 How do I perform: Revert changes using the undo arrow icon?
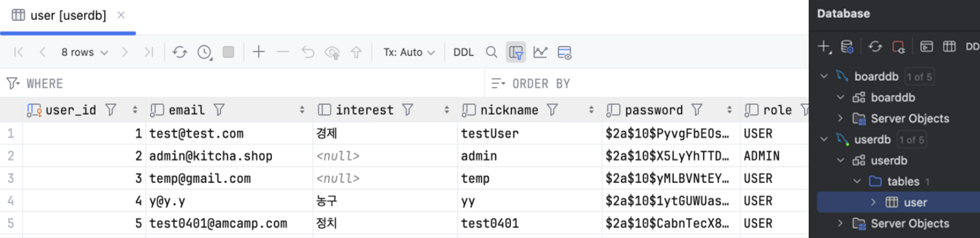coord(308,52)
